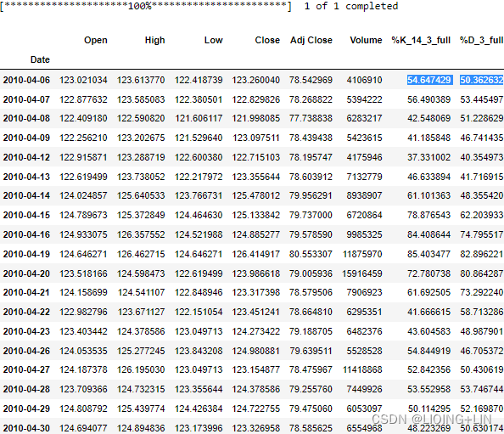Viewport: 504px width, 434px height.
Task: Click High value 124.732315
Action: [141, 389]
